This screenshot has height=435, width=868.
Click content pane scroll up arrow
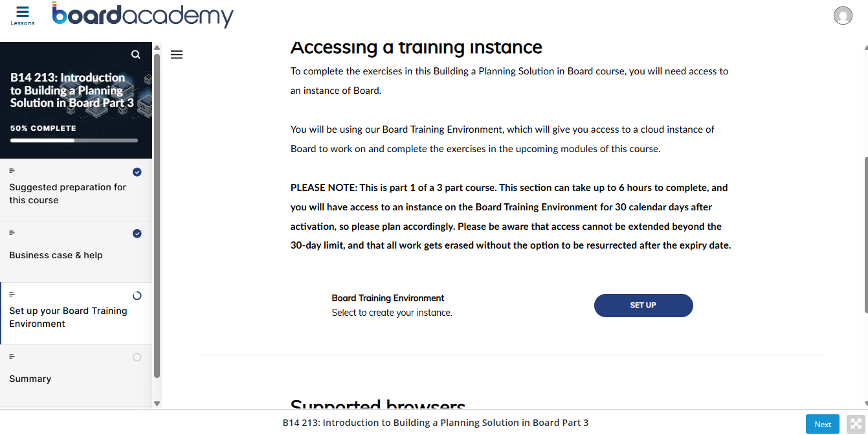coord(865,47)
